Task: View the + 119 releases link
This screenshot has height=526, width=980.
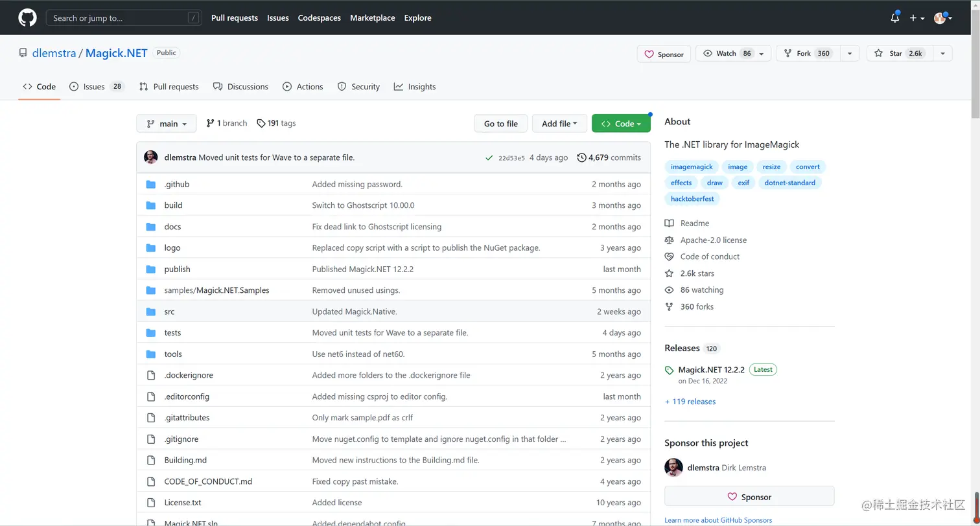Action: (x=690, y=402)
